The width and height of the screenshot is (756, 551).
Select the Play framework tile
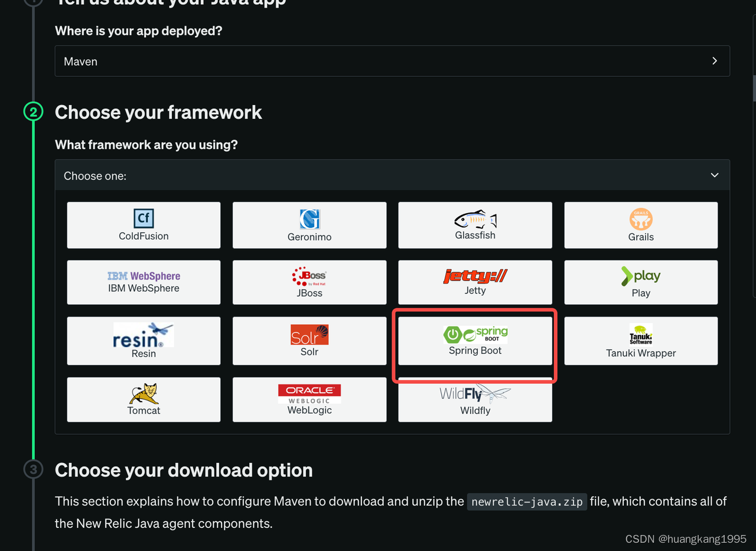(x=641, y=282)
